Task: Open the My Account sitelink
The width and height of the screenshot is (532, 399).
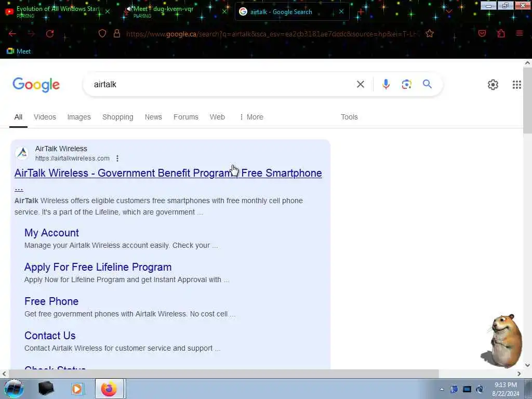Action: pos(51,233)
